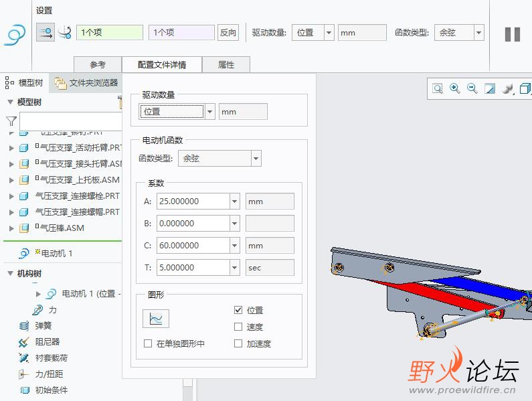Open top-bar 函数类型 余弦 dropdown
The image size is (532, 401).
[478, 33]
